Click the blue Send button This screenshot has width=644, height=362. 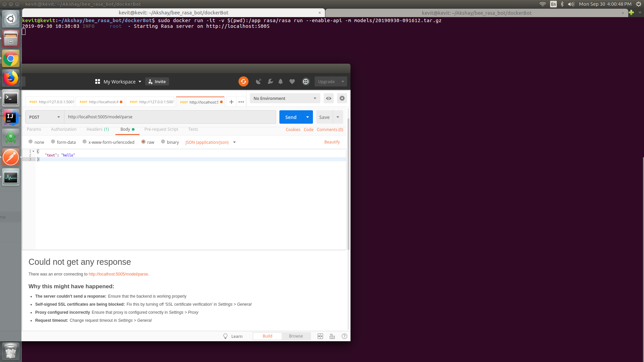[x=290, y=117]
